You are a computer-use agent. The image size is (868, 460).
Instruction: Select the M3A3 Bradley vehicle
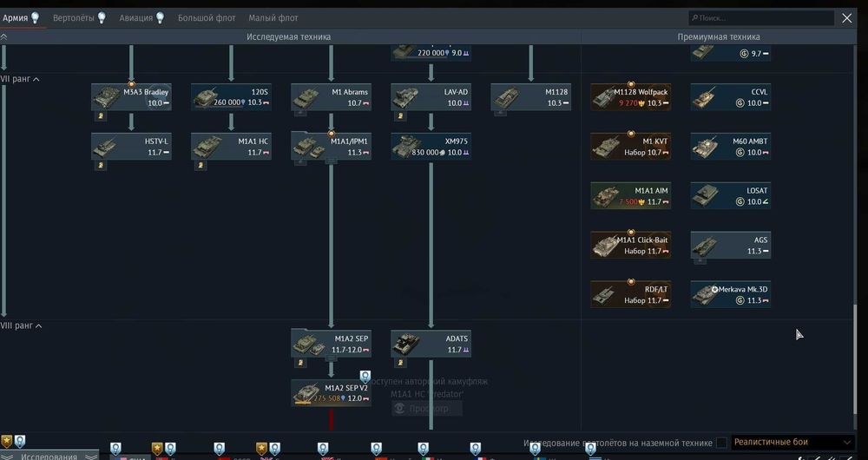131,97
